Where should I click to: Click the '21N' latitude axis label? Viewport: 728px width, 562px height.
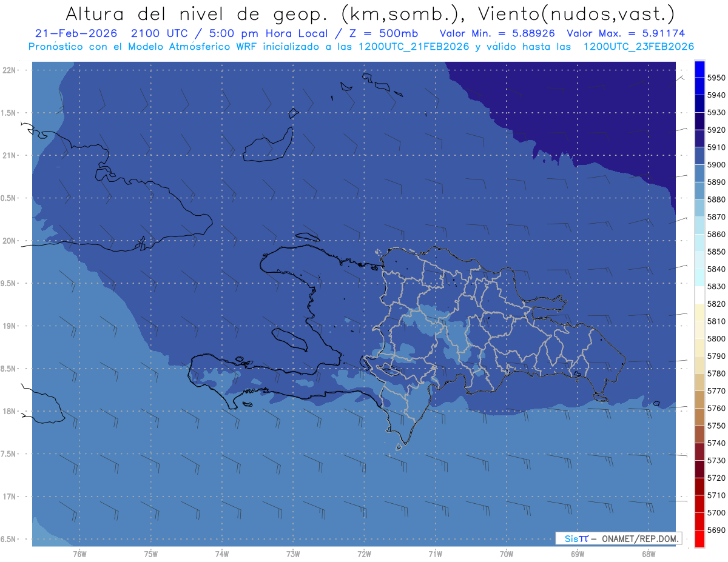pyautogui.click(x=10, y=156)
